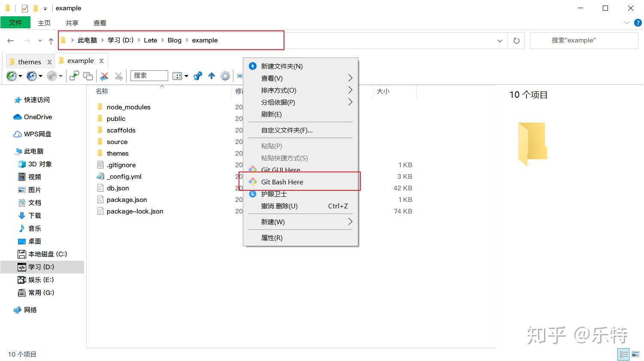
Task: Click the red X close-tab toolbar icon
Action: point(104,76)
